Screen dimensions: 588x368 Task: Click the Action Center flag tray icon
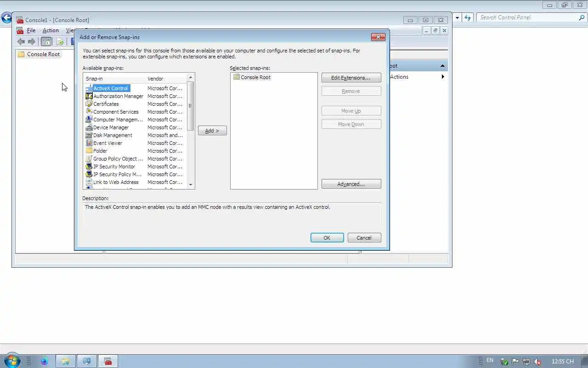[515, 362]
